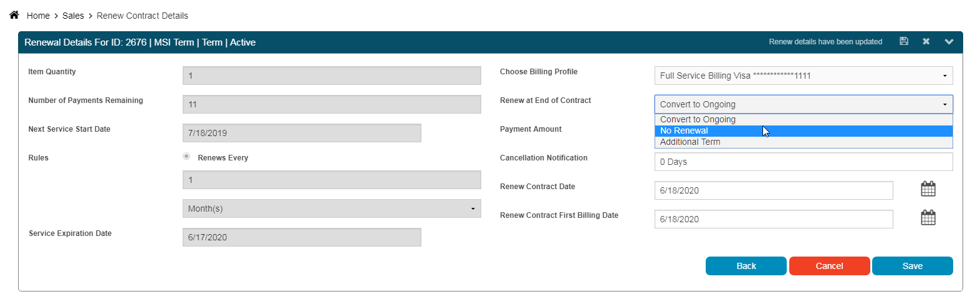The width and height of the screenshot is (980, 304).
Task: Select the Renews Every radio button
Action: [186, 156]
